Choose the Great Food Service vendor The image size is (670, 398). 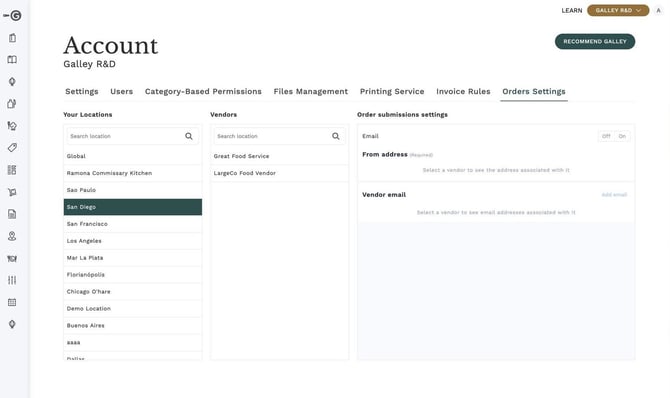click(279, 156)
